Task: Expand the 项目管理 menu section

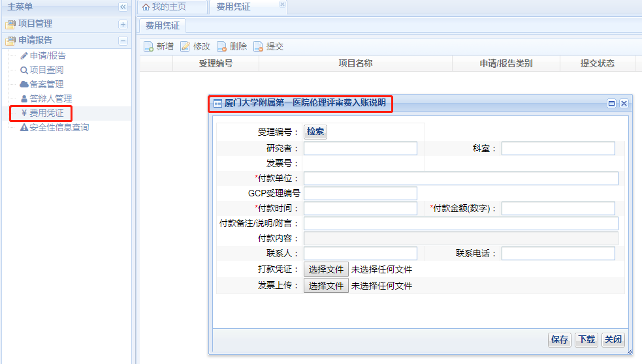Action: (x=123, y=24)
